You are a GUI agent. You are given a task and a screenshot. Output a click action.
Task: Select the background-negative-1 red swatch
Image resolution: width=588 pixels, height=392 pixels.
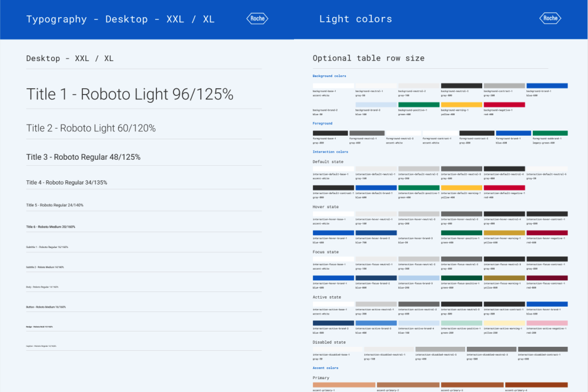[x=504, y=105]
